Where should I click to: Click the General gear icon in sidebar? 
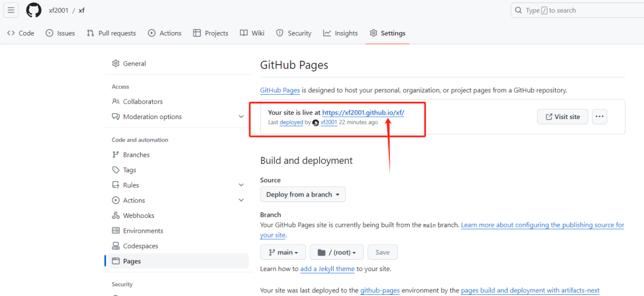click(116, 64)
